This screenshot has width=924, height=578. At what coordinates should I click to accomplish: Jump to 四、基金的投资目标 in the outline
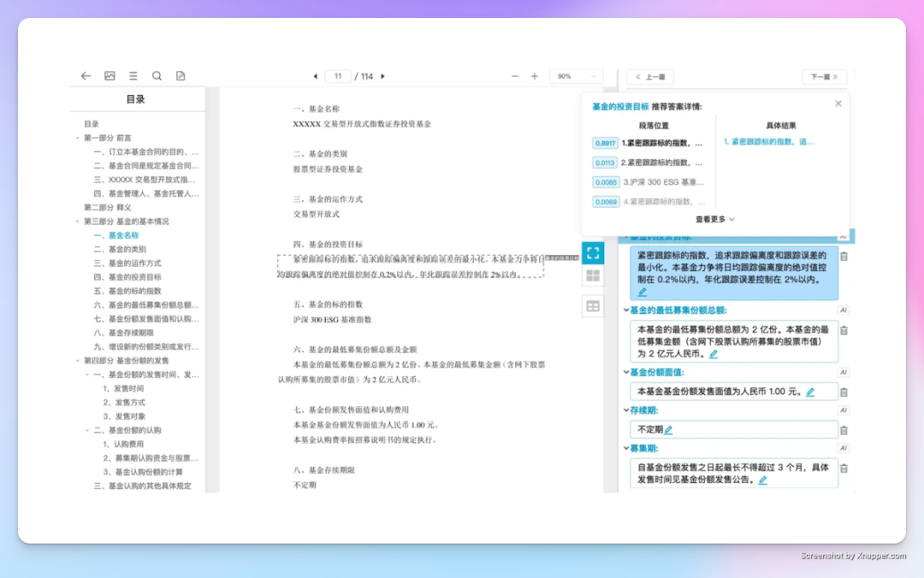point(127,277)
